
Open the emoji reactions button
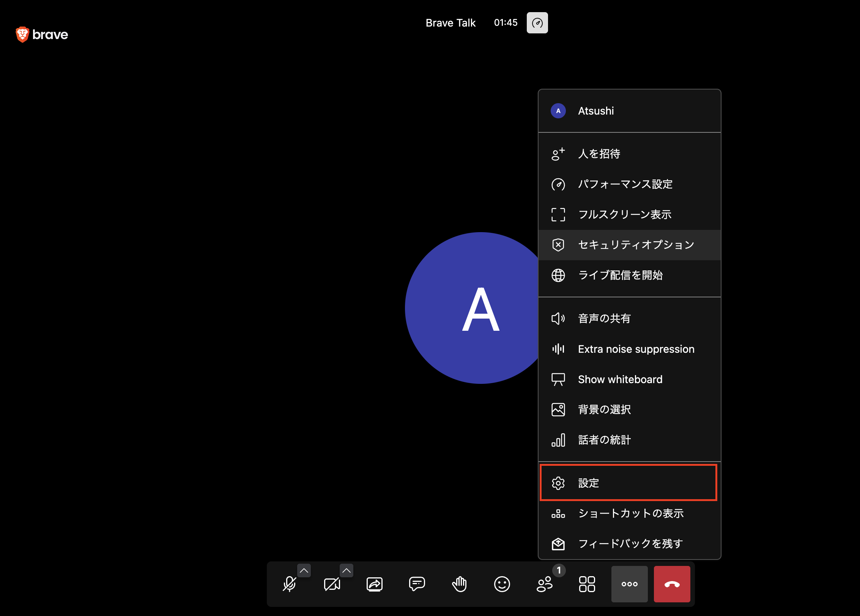502,584
